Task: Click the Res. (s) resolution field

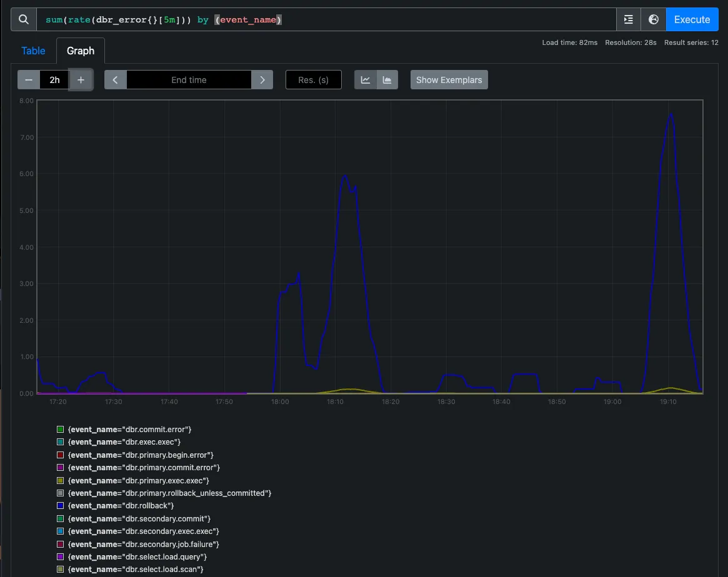Action: click(313, 80)
